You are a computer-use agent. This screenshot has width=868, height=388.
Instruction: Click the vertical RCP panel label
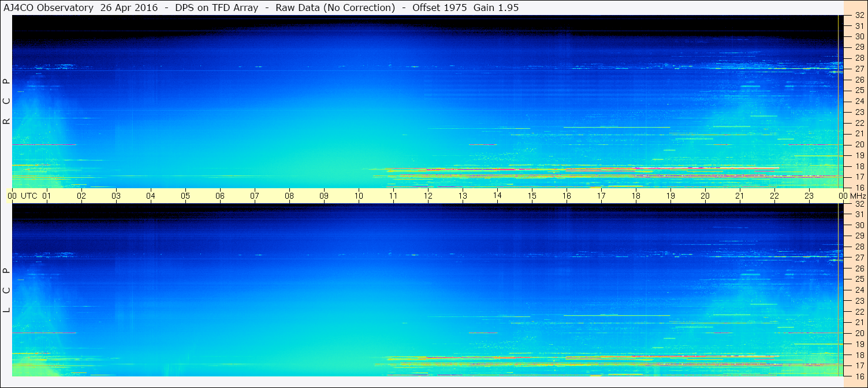pyautogui.click(x=6, y=102)
